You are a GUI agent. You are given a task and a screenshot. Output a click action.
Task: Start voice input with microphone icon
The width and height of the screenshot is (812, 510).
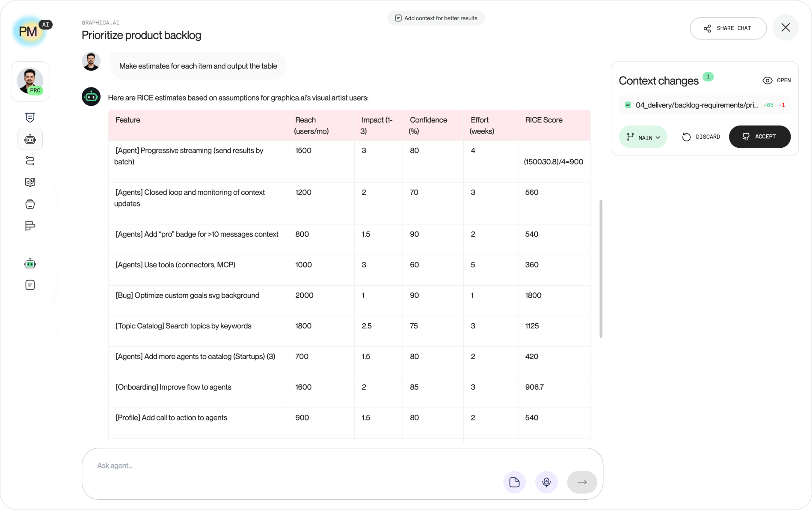coord(546,482)
